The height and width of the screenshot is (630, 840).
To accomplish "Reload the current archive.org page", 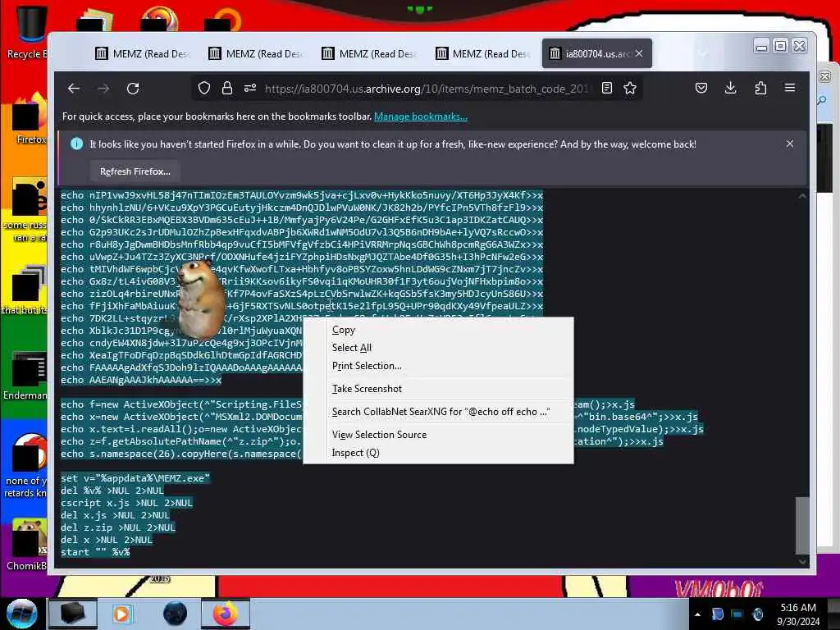I will [133, 89].
